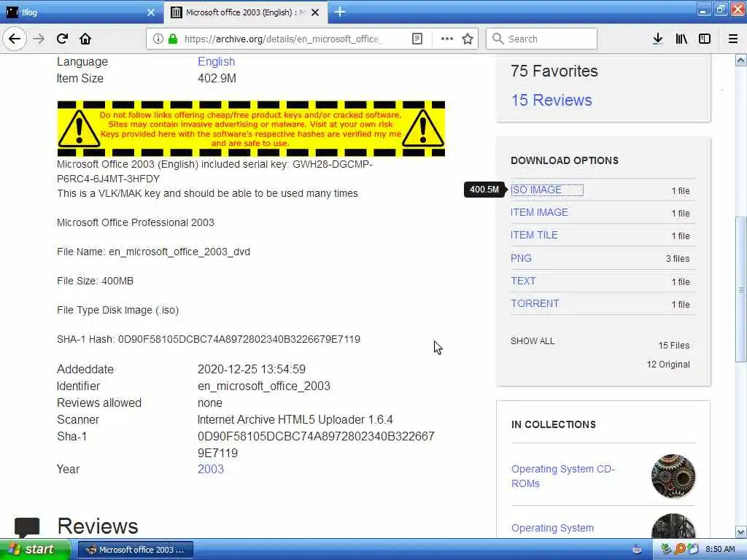
Task: Open the Windows start menu
Action: (34, 549)
